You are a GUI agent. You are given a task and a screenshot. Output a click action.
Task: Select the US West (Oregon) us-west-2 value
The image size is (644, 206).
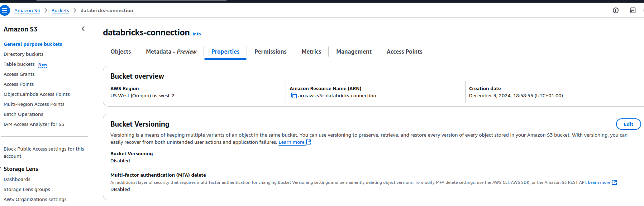[142, 95]
